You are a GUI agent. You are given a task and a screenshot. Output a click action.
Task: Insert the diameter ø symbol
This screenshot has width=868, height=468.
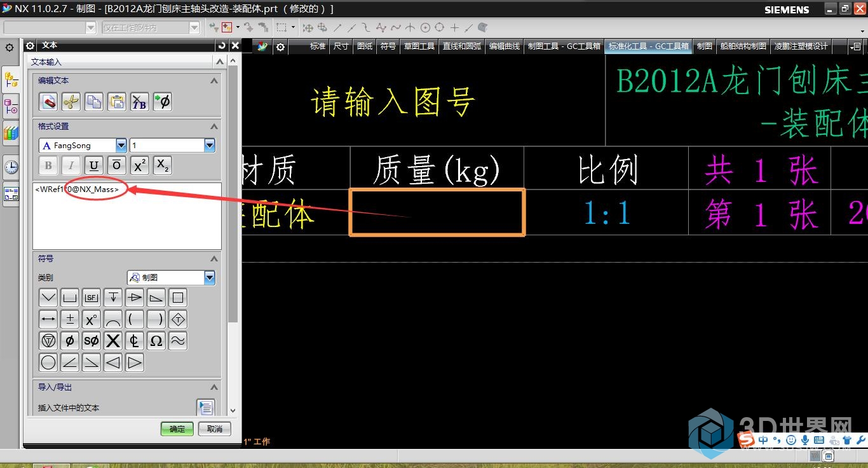coord(70,341)
